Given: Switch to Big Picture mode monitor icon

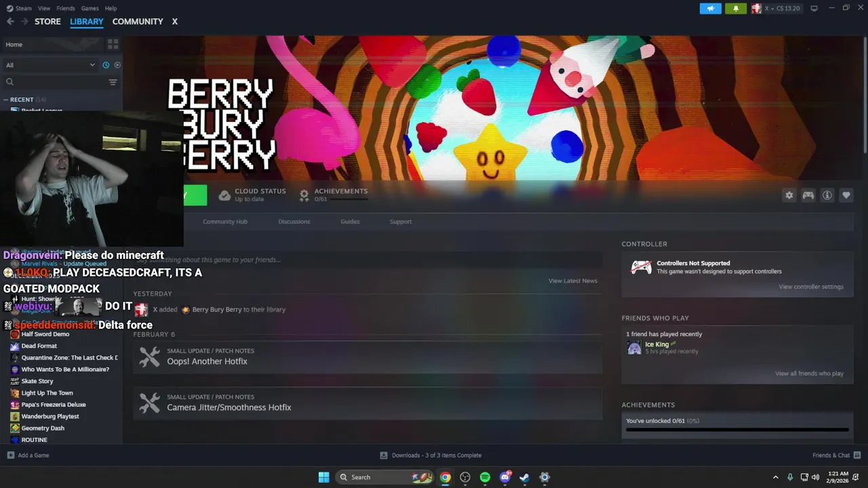Looking at the screenshot, I should click(x=814, y=8).
